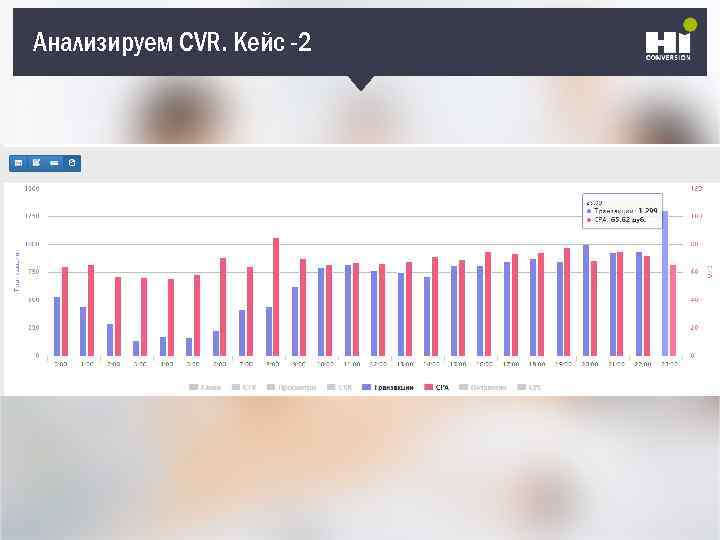Screen dimensions: 720x540
Task: Select the blue Транзакции bar at 20:00
Action: click(585, 300)
